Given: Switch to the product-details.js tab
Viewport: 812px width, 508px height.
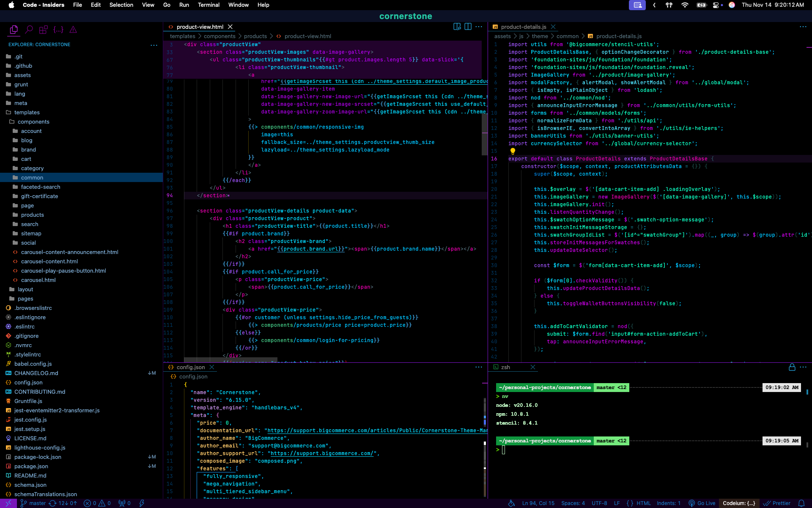Looking at the screenshot, I should click(523, 27).
